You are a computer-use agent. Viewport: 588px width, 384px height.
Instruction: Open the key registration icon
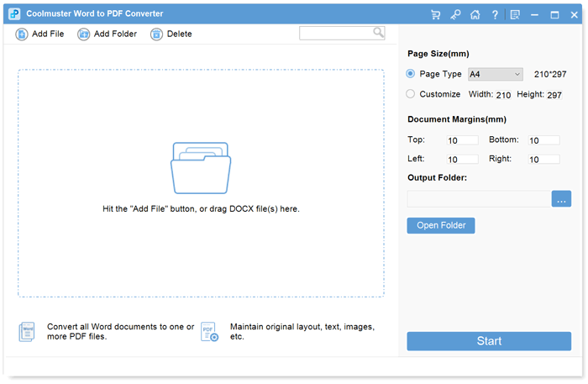[x=455, y=14]
